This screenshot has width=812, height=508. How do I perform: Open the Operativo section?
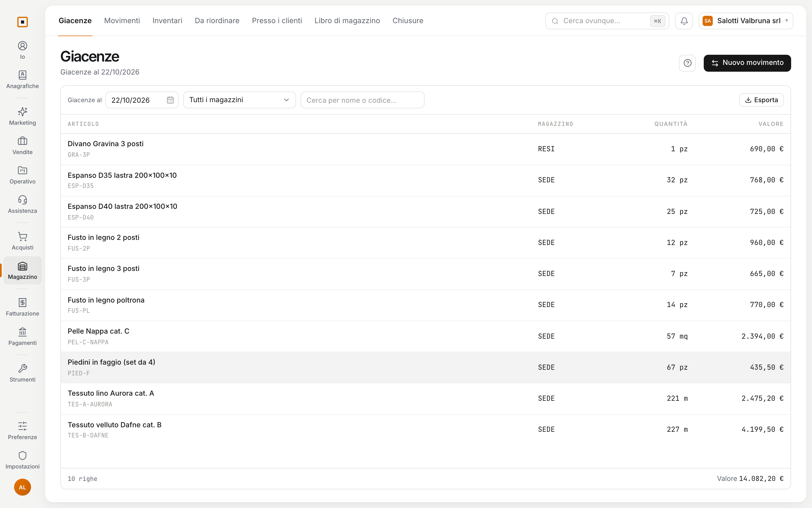point(23,175)
